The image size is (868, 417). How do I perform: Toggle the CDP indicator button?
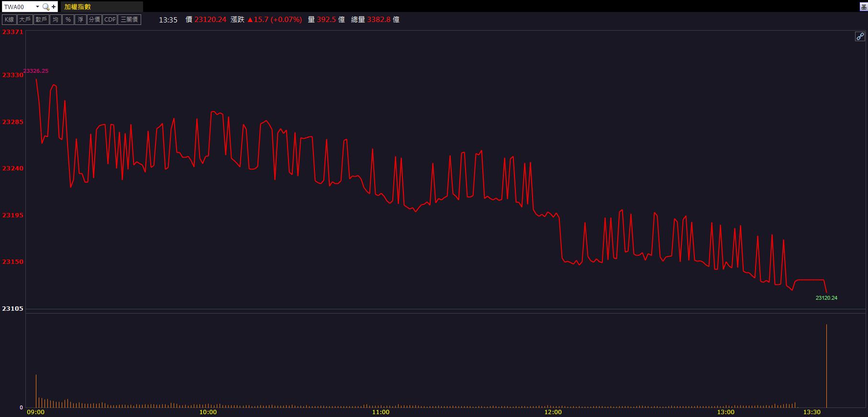coord(110,20)
